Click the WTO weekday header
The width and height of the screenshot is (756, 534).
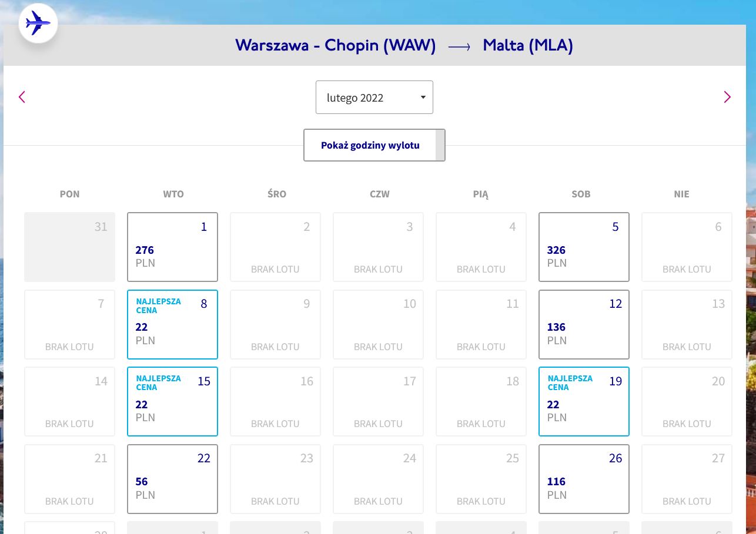click(173, 194)
